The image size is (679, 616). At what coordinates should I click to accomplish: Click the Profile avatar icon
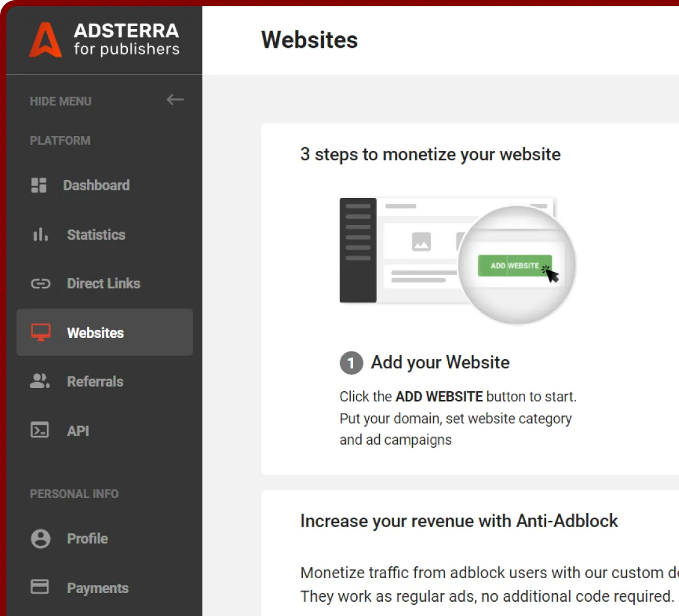pos(40,538)
